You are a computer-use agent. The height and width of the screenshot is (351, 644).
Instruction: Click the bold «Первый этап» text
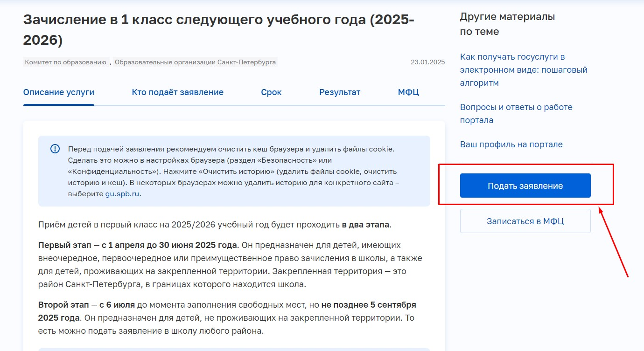[x=64, y=245]
